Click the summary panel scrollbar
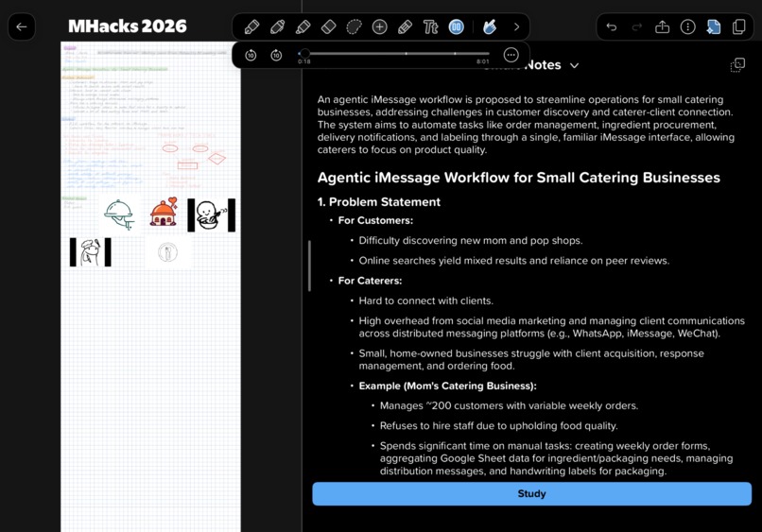Image resolution: width=762 pixels, height=532 pixels. click(309, 266)
